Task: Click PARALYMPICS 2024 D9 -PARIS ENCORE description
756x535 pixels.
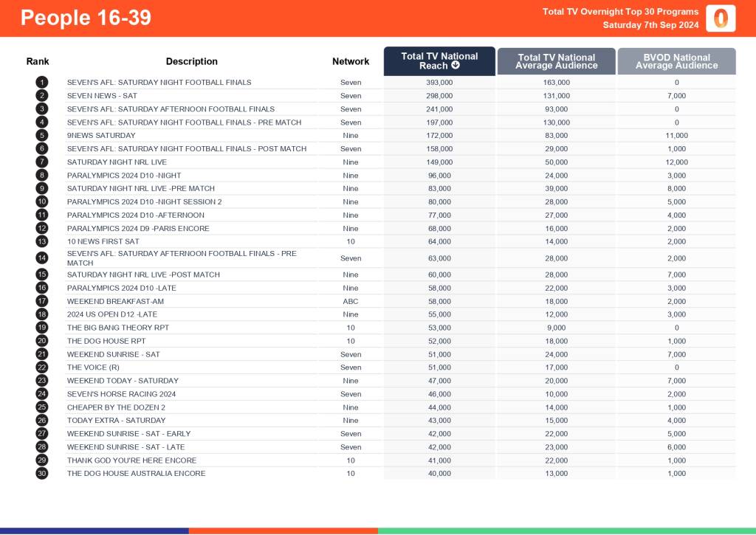Action: 138,229
